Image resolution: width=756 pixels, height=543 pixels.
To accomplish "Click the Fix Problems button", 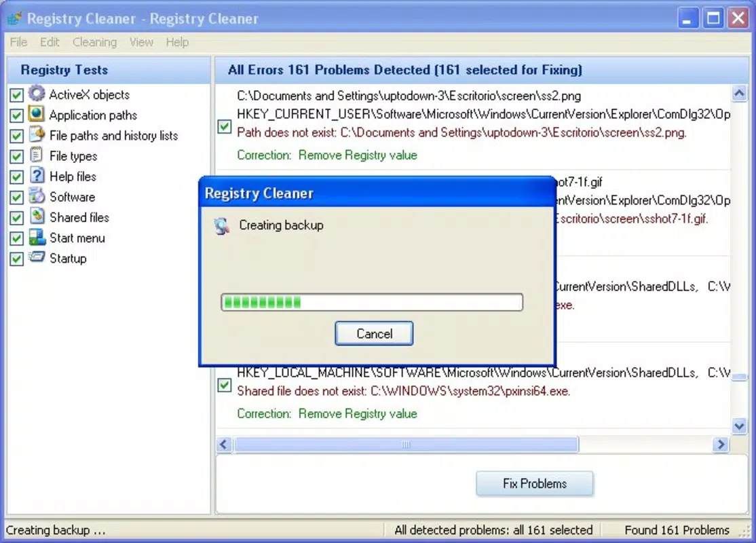I will (x=535, y=484).
